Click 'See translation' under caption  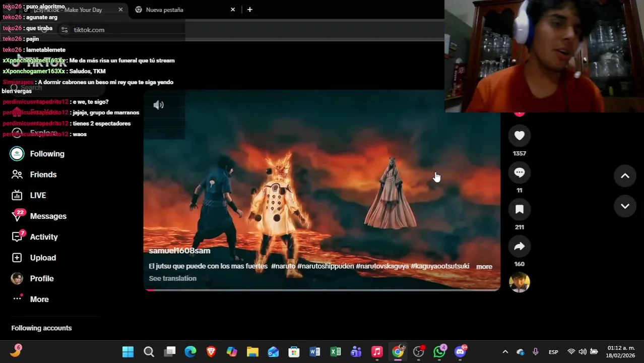[x=172, y=278]
